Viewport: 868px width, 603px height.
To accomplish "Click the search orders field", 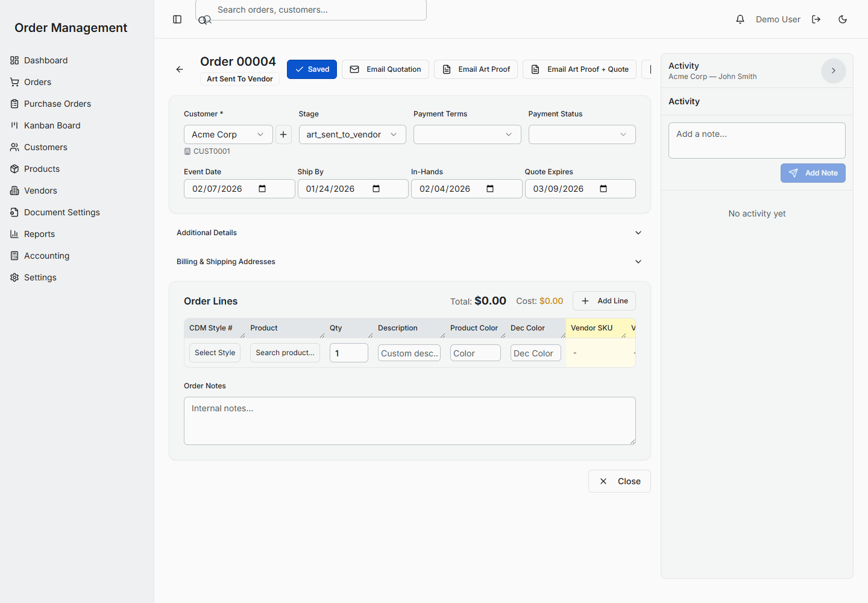I will point(311,10).
